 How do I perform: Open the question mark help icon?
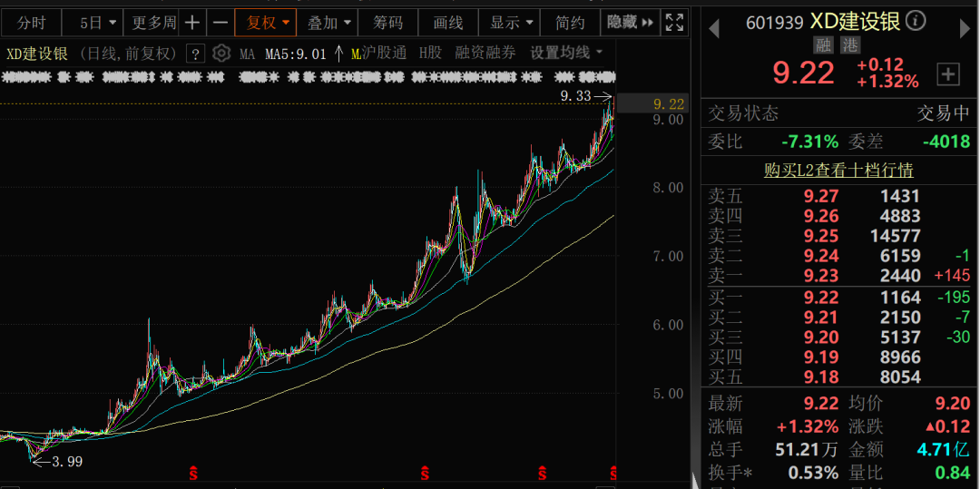195,54
